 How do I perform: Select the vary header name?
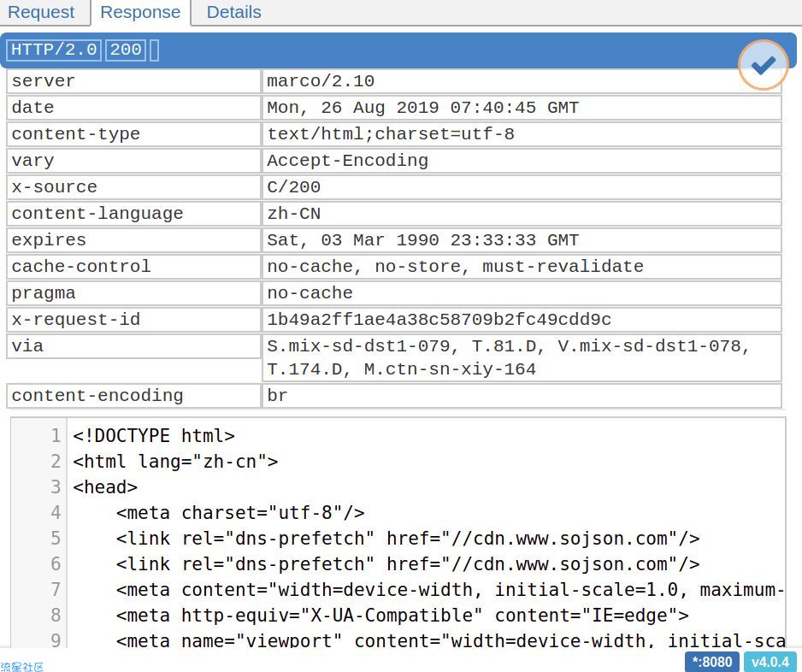pos(133,161)
